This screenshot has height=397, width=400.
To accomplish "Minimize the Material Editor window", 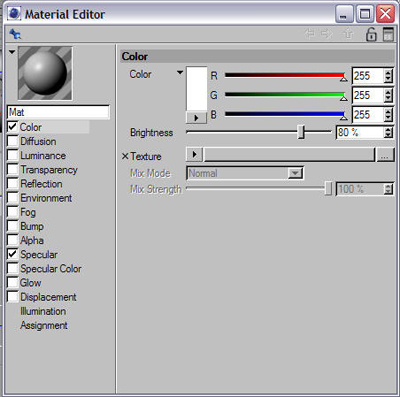I will tap(344, 14).
